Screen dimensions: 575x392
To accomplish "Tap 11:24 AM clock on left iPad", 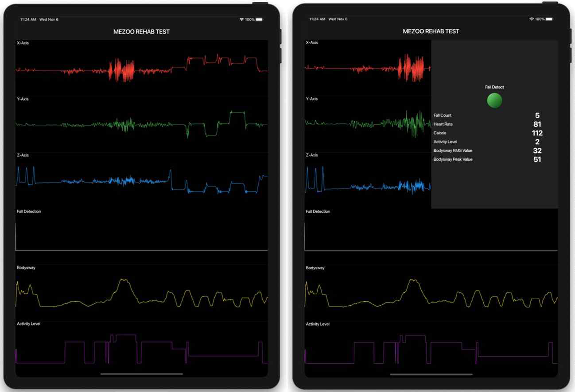I will coord(28,19).
